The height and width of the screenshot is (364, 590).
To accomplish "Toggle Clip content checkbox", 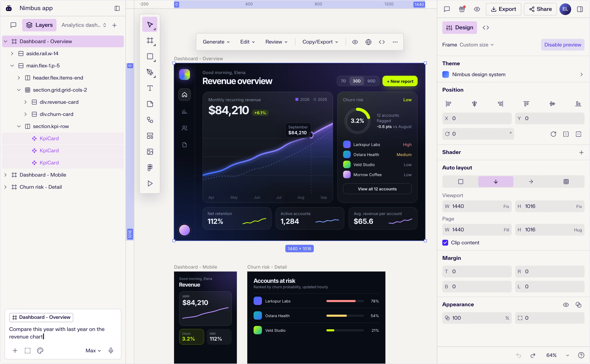I will [445, 243].
